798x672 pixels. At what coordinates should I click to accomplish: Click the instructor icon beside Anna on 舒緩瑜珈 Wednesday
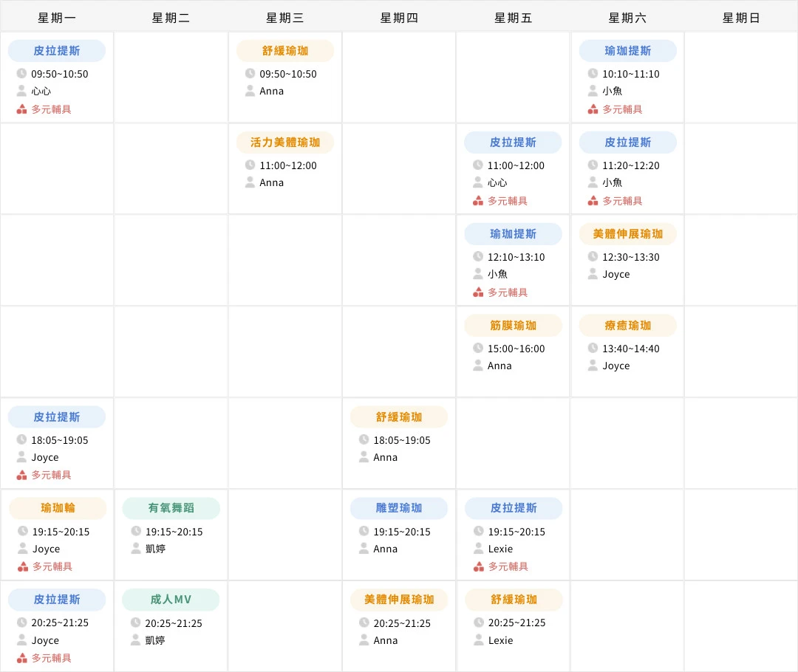[x=249, y=91]
